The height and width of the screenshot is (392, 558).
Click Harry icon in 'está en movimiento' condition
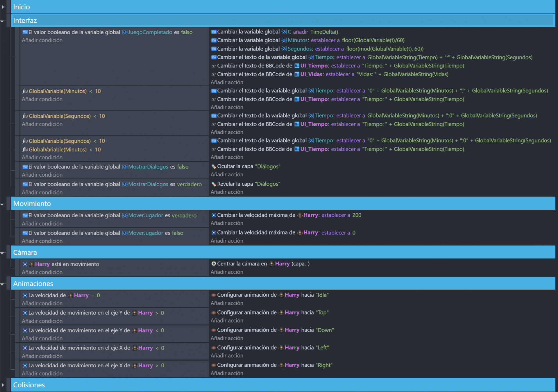[32, 264]
